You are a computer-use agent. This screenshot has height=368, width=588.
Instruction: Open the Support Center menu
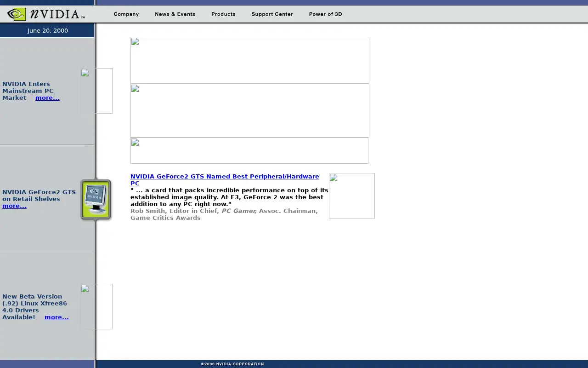coord(272,14)
